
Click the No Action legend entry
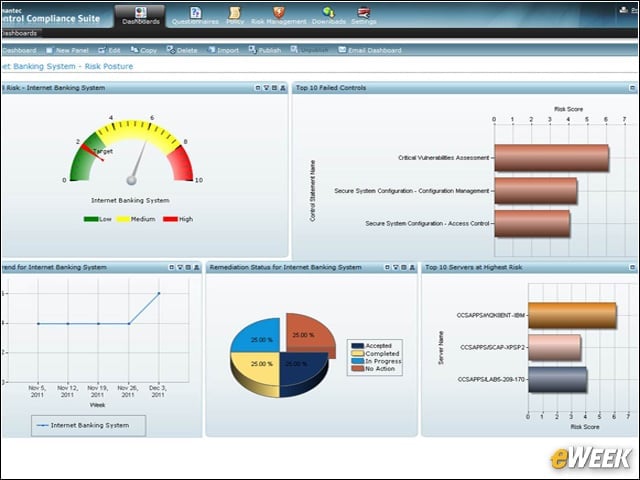coord(373,369)
